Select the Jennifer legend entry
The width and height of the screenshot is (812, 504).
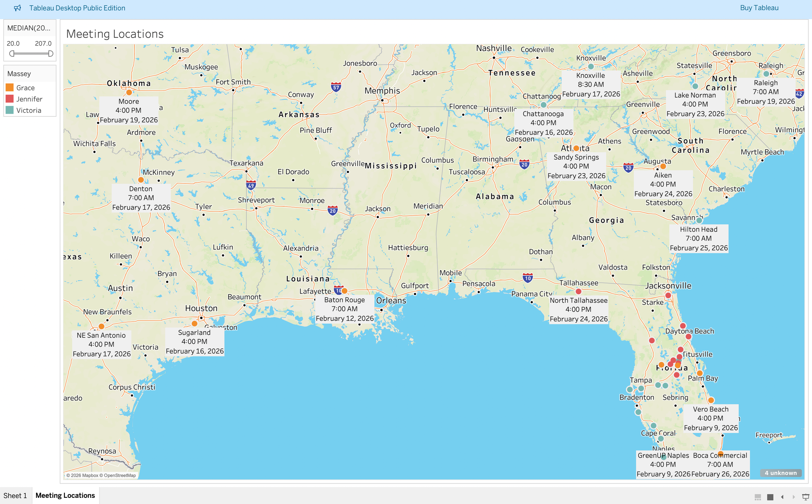(29, 99)
